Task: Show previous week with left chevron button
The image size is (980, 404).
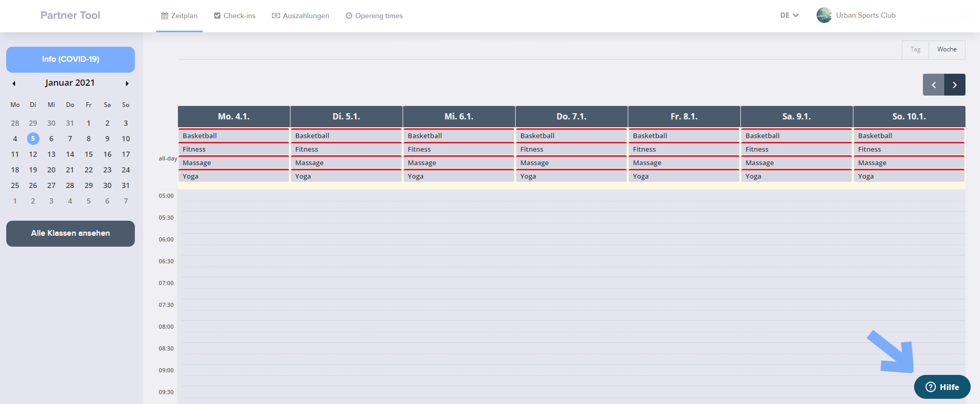Action: pos(933,85)
